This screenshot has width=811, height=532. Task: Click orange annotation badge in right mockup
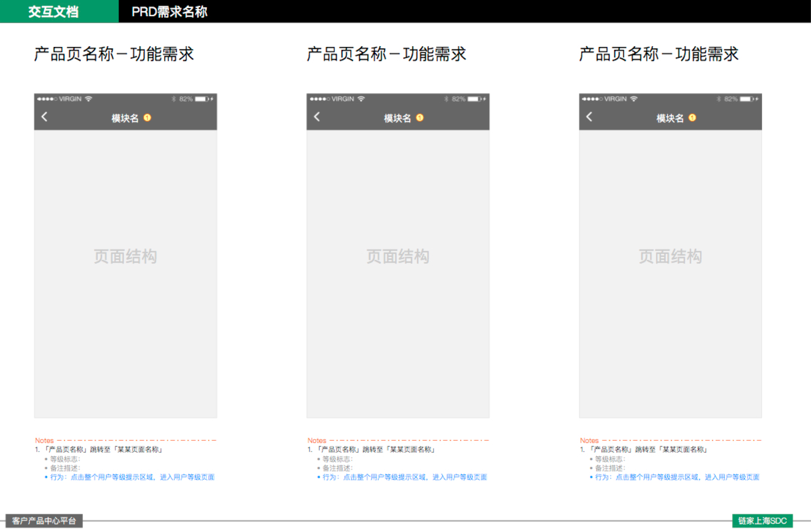coord(692,118)
